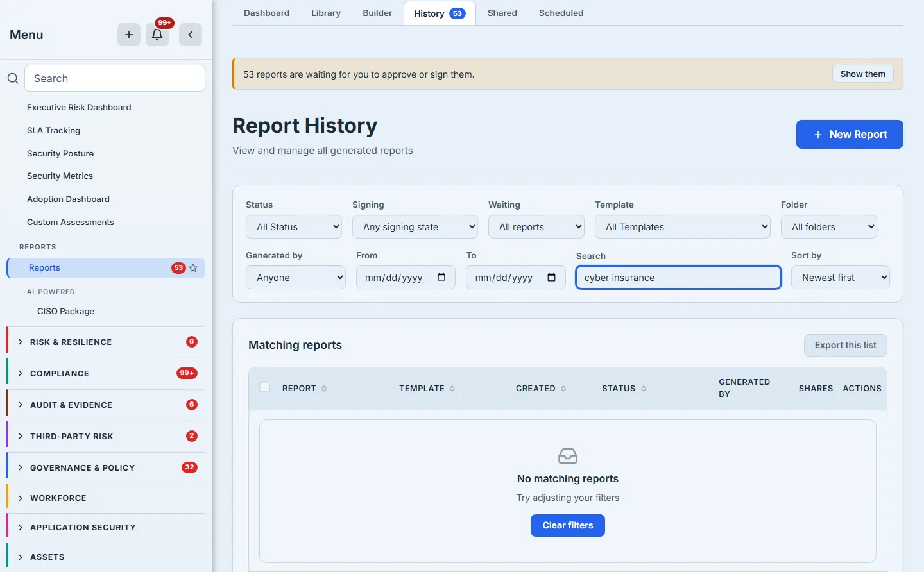Viewport: 924px width, 572px height.
Task: Sort by the REPORT column arrows
Action: click(324, 389)
